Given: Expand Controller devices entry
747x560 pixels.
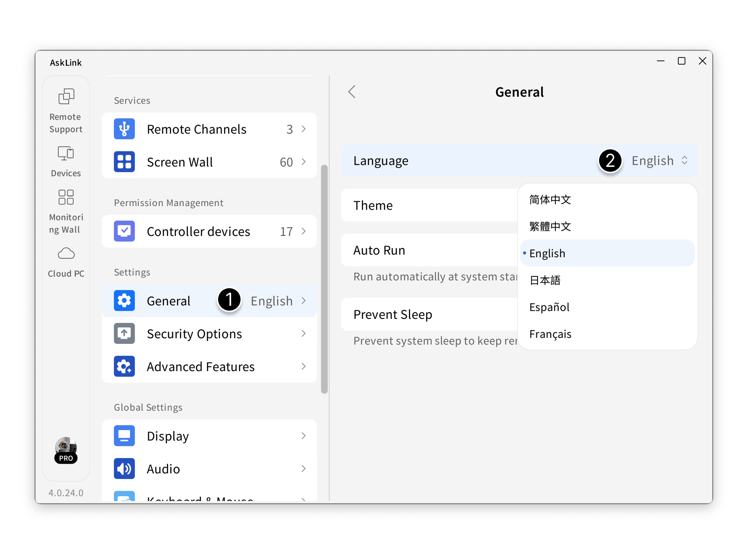Looking at the screenshot, I should coord(209,231).
